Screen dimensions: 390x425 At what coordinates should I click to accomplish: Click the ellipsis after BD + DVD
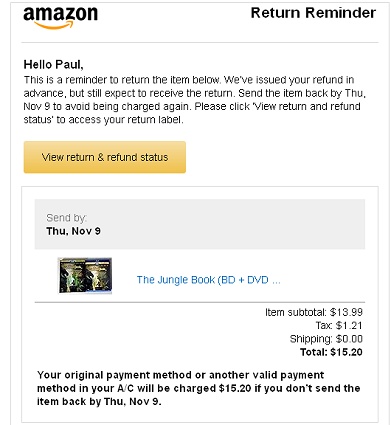click(276, 280)
